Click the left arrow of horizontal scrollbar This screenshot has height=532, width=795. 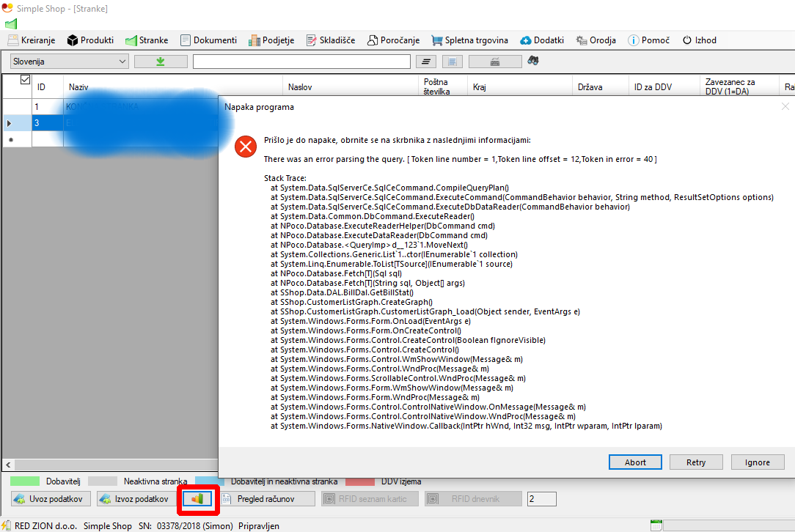[9, 465]
